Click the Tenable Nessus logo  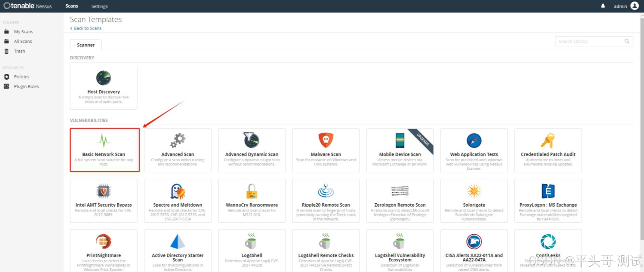tap(28, 6)
